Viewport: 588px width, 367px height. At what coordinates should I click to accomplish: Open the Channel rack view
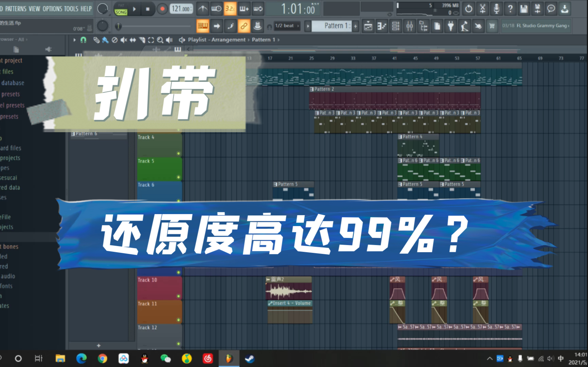pyautogui.click(x=396, y=26)
